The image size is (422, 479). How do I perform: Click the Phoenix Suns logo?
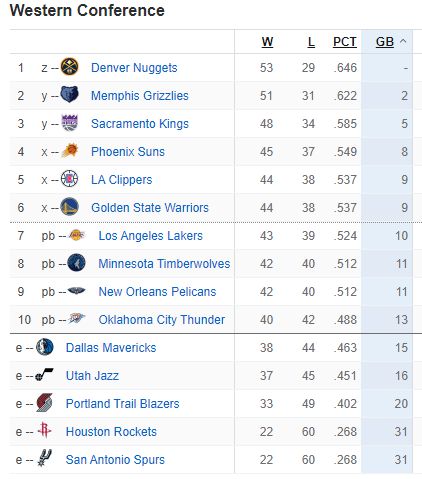coord(69,151)
